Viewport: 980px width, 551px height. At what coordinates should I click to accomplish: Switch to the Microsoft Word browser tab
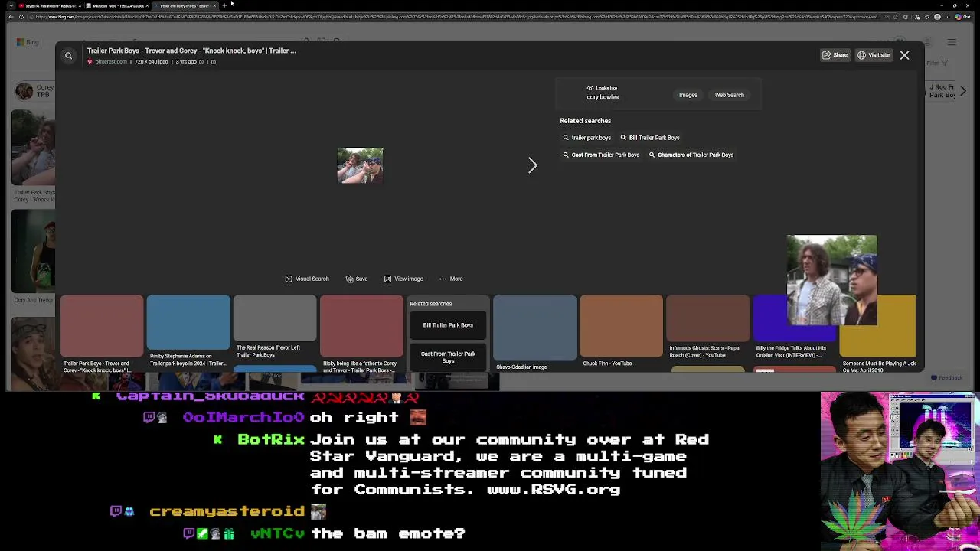click(x=119, y=5)
